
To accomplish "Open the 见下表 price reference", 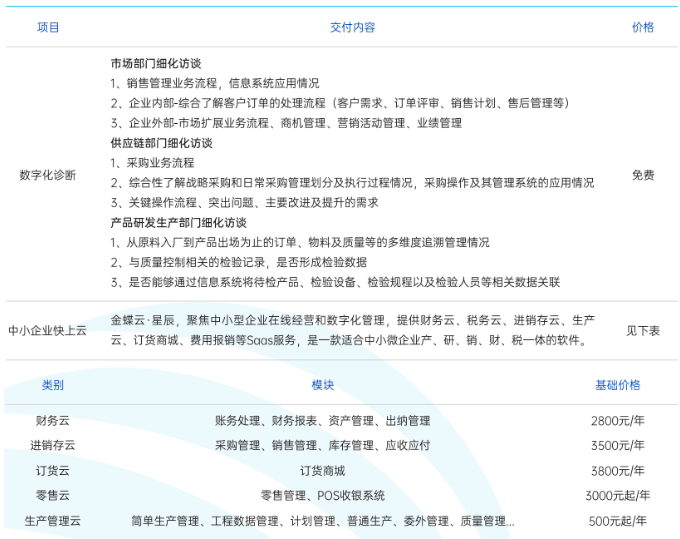I will [643, 331].
